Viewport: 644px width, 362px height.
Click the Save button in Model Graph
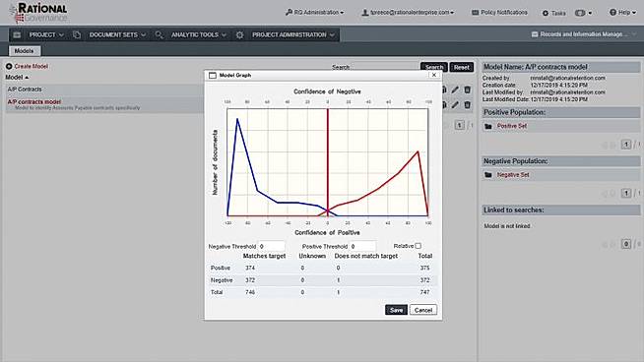[396, 310]
